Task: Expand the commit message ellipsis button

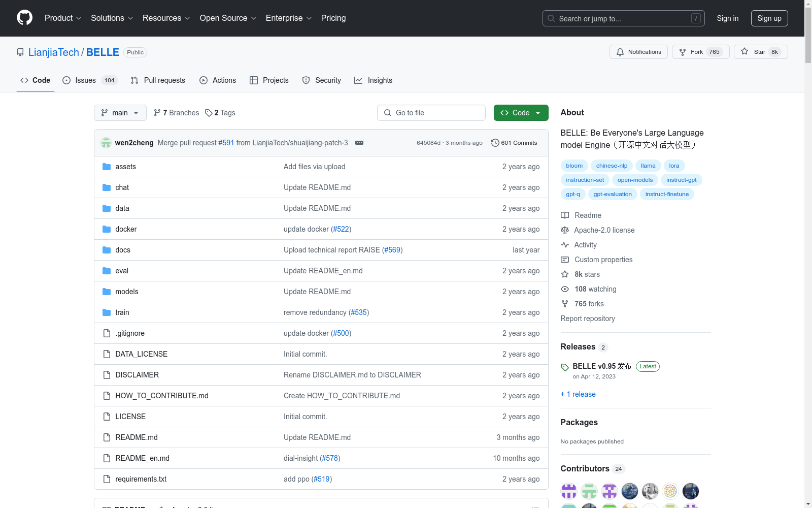Action: coord(359,143)
